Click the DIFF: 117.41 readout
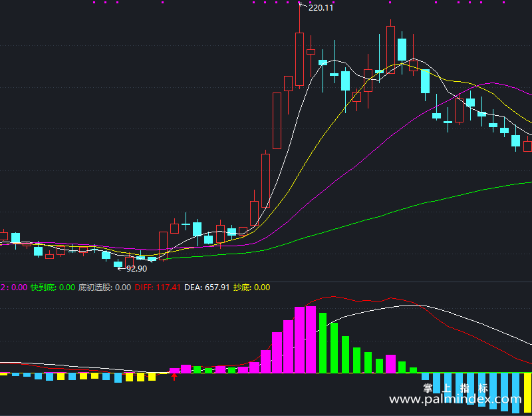Image resolution: width=532 pixels, height=416 pixels. [158, 288]
